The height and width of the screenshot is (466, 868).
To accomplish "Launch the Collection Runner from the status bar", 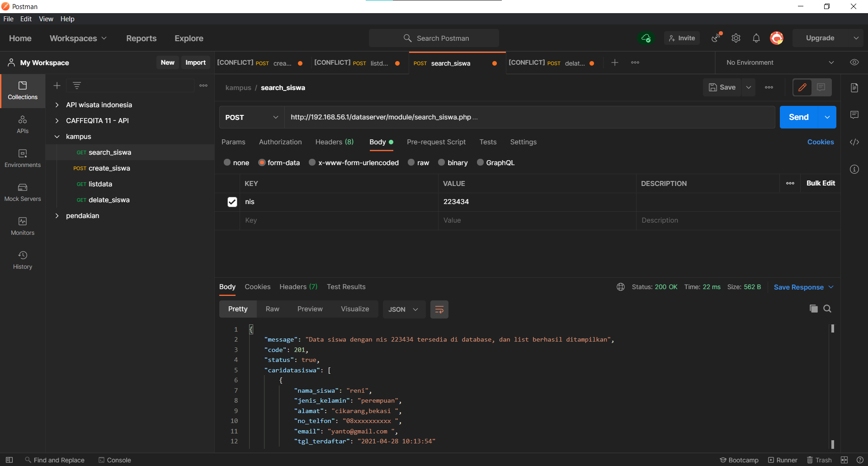I will [783, 460].
